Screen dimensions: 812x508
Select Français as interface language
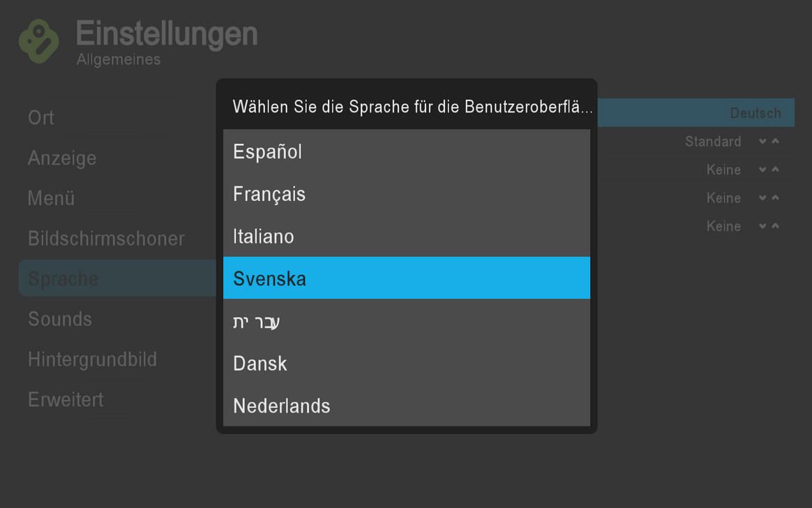point(406,194)
